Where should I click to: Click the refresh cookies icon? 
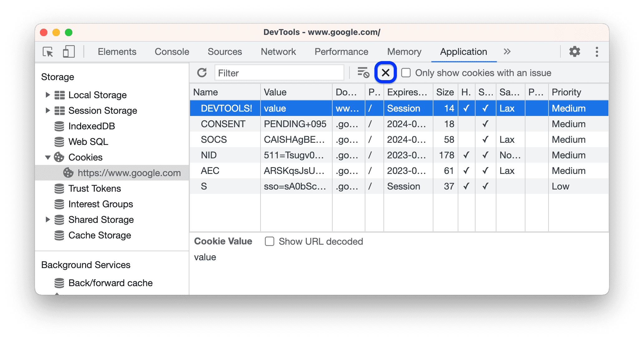pyautogui.click(x=202, y=72)
